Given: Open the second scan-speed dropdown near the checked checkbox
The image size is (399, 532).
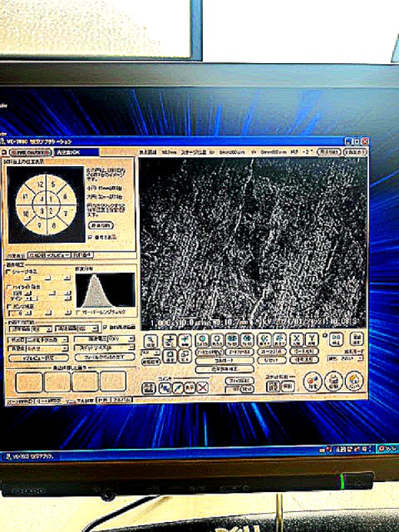Looking at the screenshot, I should (x=88, y=328).
